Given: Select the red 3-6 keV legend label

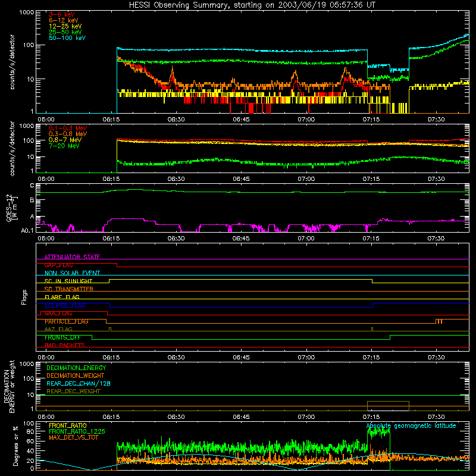Looking at the screenshot, I should point(62,14).
